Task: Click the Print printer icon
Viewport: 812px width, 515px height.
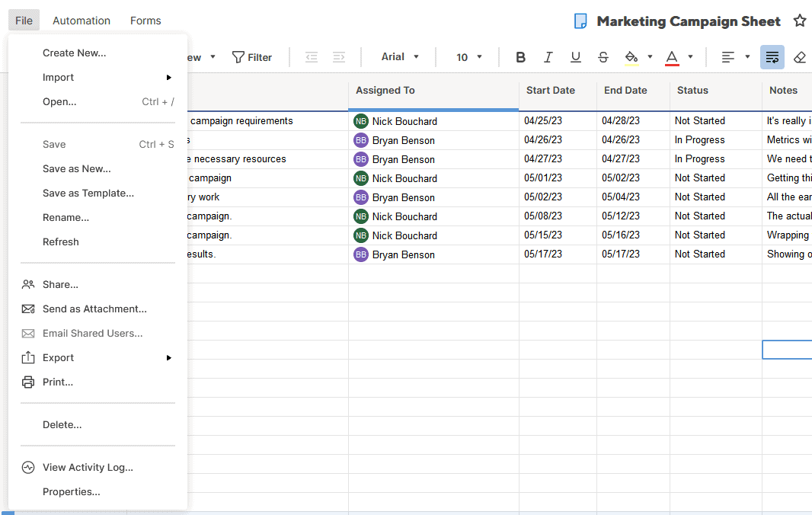Action: coord(28,382)
